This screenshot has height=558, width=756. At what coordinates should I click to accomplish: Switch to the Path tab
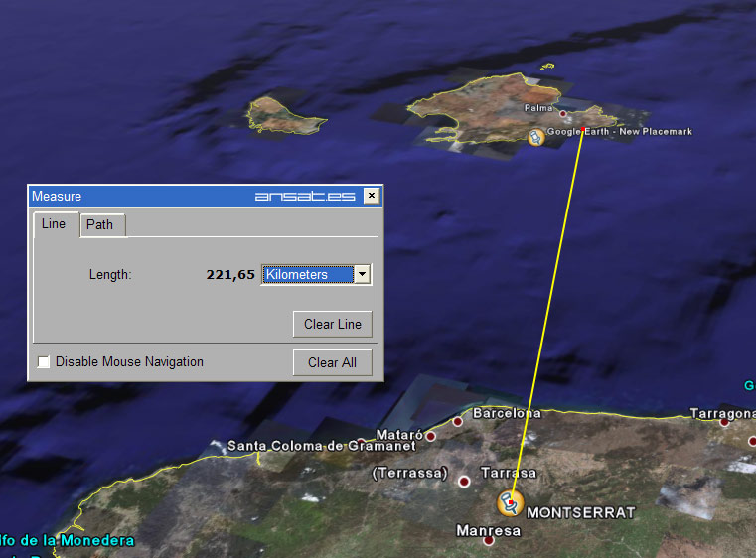click(100, 225)
